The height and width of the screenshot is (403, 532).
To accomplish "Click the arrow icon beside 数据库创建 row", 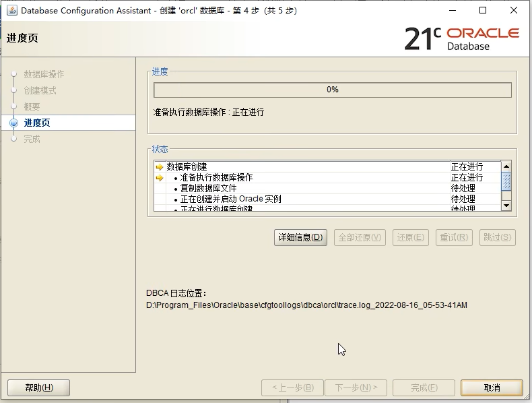I will (160, 166).
